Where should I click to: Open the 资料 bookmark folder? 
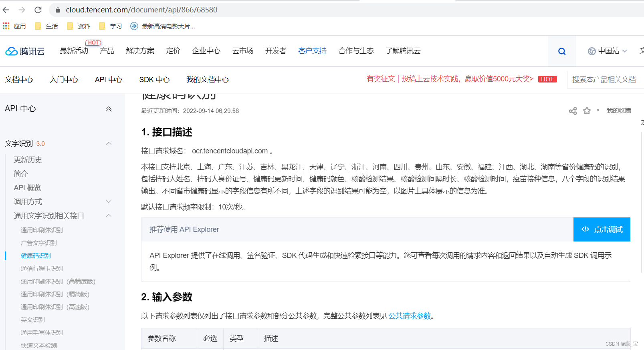tap(79, 26)
